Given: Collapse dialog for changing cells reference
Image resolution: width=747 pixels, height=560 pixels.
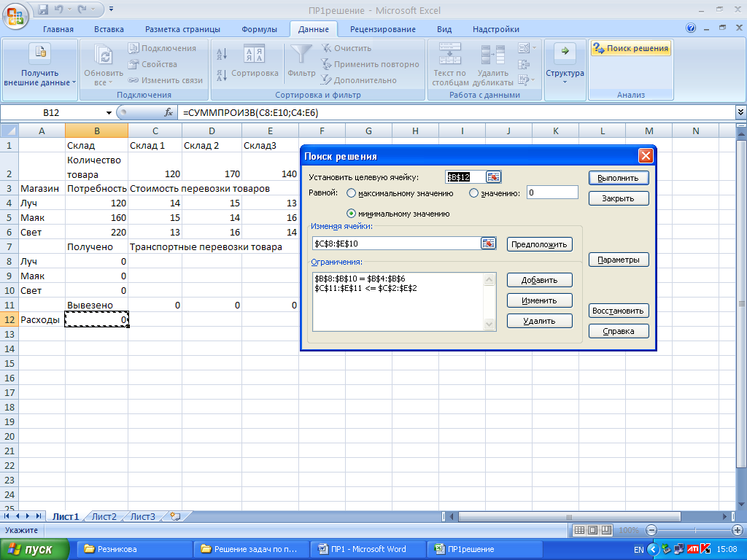Looking at the screenshot, I should (488, 244).
